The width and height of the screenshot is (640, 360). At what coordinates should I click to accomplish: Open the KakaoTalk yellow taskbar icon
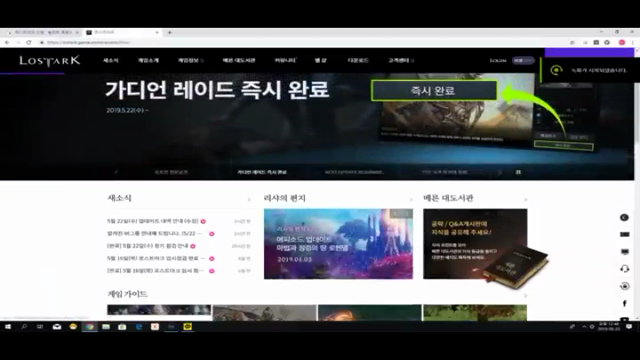click(x=187, y=327)
